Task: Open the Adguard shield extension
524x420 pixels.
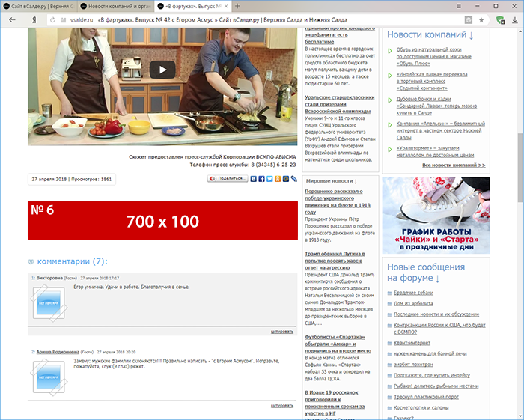Action: tap(500, 20)
